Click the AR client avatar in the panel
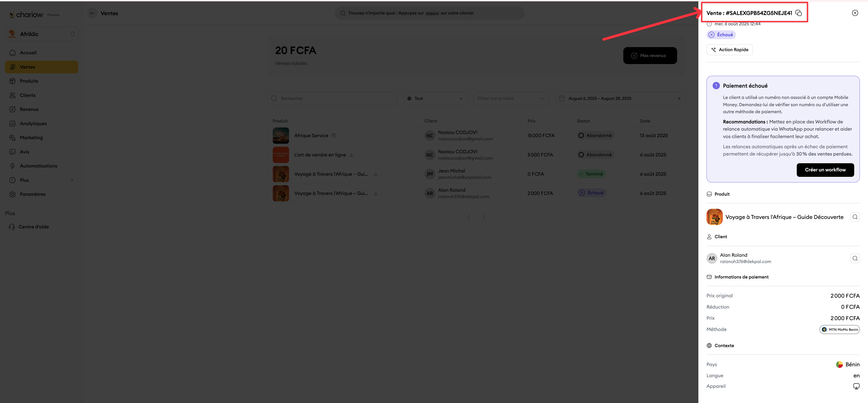 coord(712,258)
